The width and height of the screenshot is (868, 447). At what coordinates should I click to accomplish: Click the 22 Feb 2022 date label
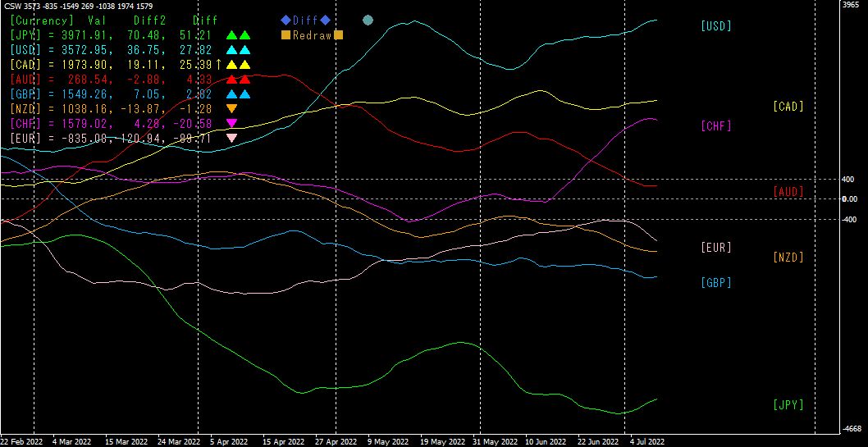point(22,441)
